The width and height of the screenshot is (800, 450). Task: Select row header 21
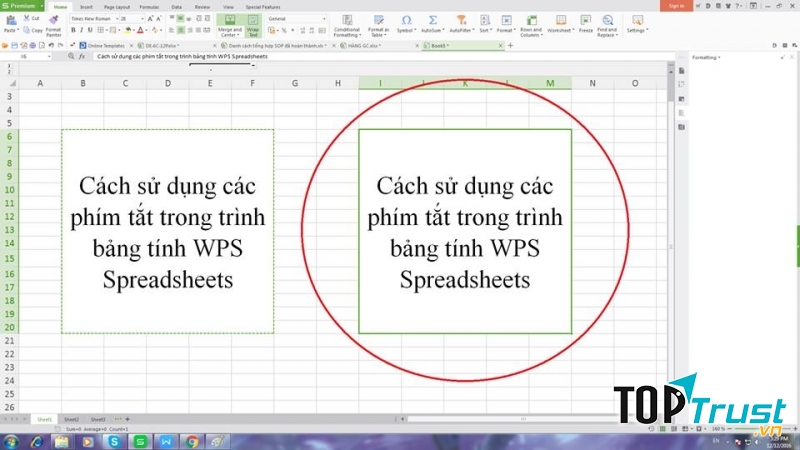coord(10,340)
